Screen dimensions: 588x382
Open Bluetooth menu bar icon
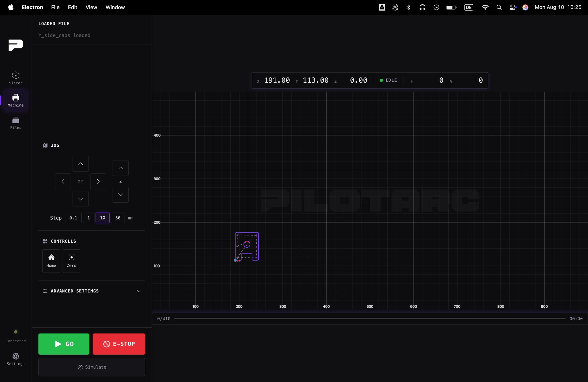[x=408, y=7]
